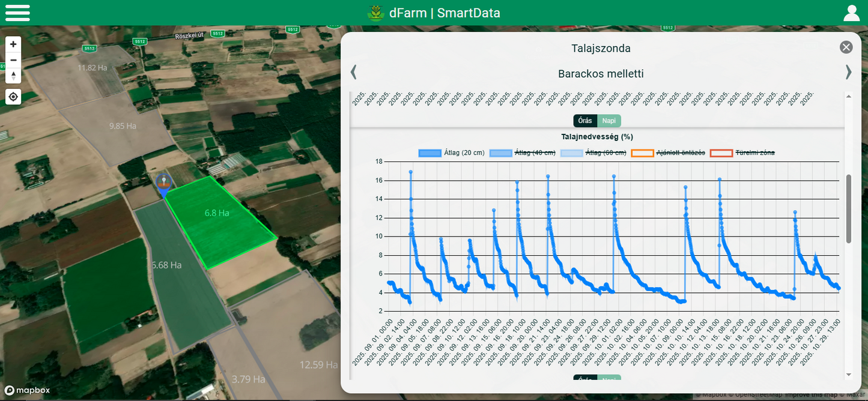Zoom in on the map
The image size is (868, 401).
coord(13,44)
